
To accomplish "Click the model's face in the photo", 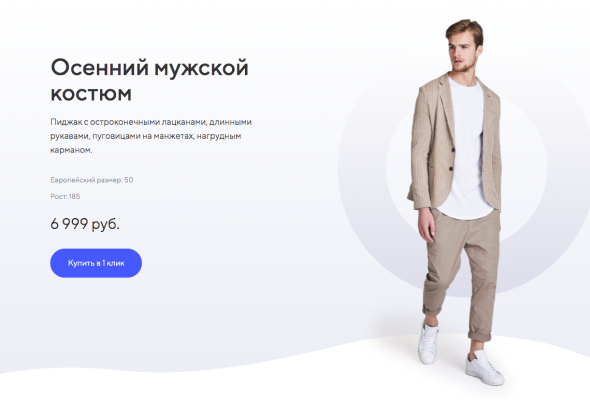I will coord(462,53).
